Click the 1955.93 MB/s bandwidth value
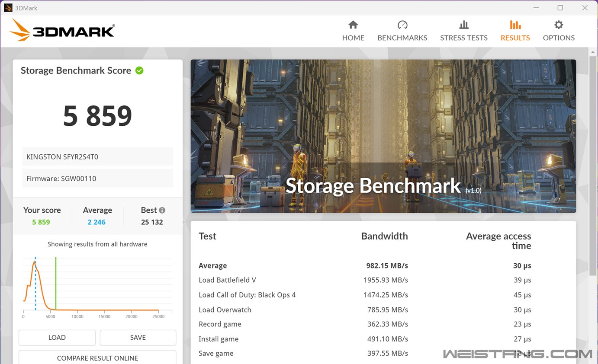Screen dimensions: 598x364 (386, 280)
